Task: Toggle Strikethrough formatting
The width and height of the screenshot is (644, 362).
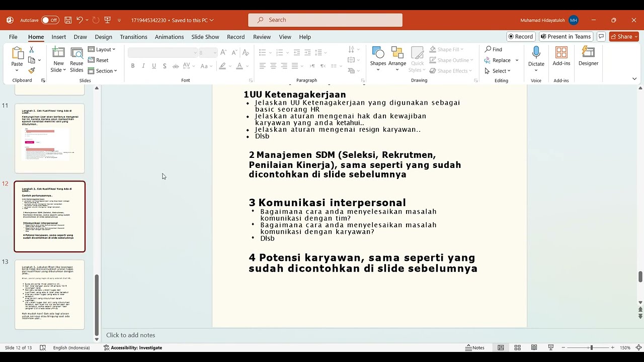Action: (x=176, y=66)
